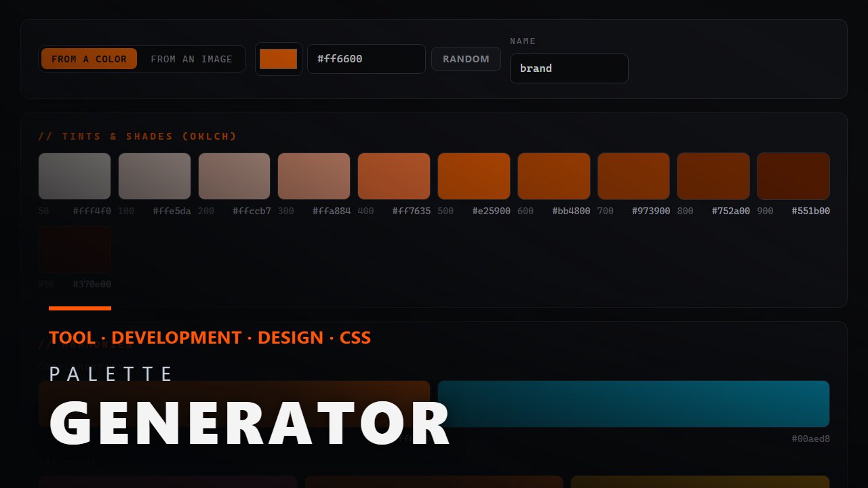Select the 600 shade swatch #bb4800
868x488 pixels.
554,176
